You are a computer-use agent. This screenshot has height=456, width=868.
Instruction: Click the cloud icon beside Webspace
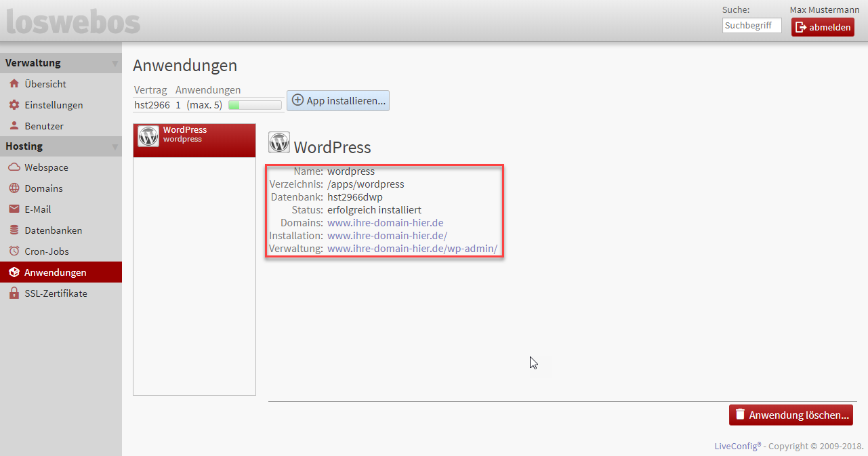[x=14, y=167]
